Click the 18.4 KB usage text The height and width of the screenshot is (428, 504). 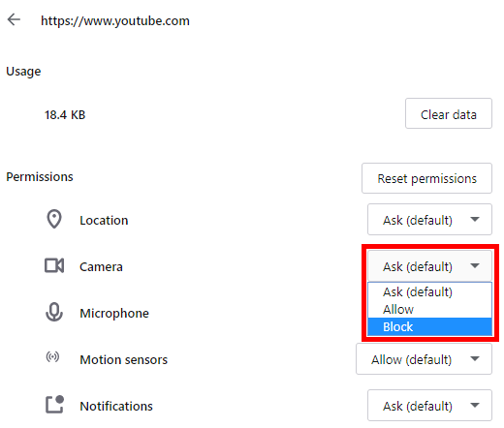tap(65, 115)
